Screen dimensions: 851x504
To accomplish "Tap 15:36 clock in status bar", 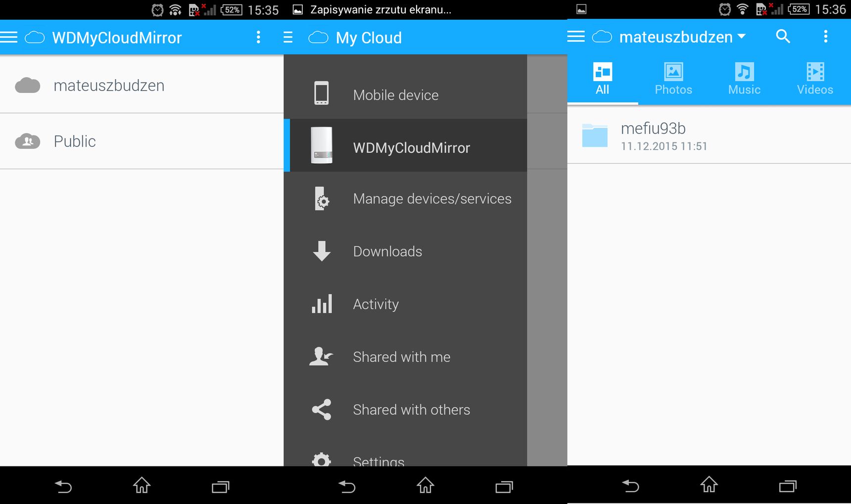I will pos(830,9).
